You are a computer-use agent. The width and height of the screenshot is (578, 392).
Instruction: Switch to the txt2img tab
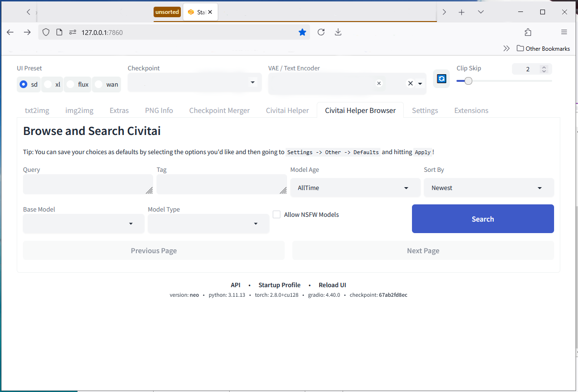37,111
